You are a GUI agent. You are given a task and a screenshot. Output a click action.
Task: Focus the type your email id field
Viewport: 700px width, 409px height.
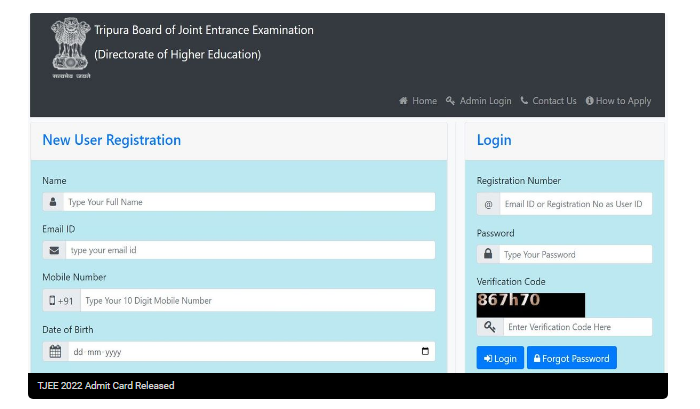[250, 250]
